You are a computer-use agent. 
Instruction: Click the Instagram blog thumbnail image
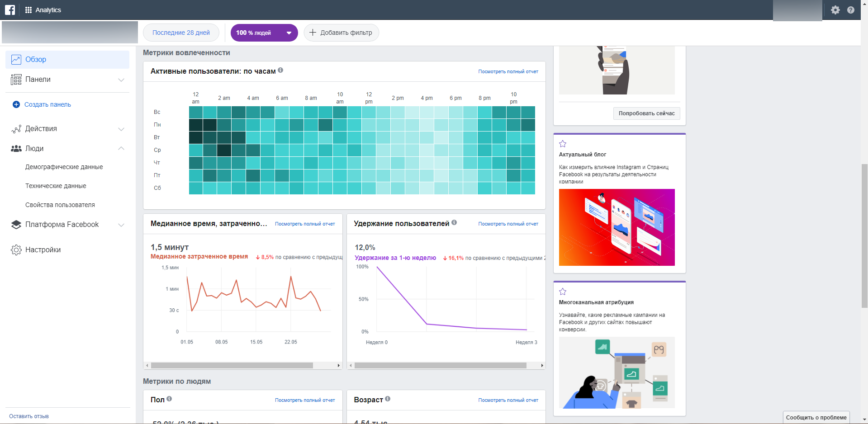tap(617, 227)
